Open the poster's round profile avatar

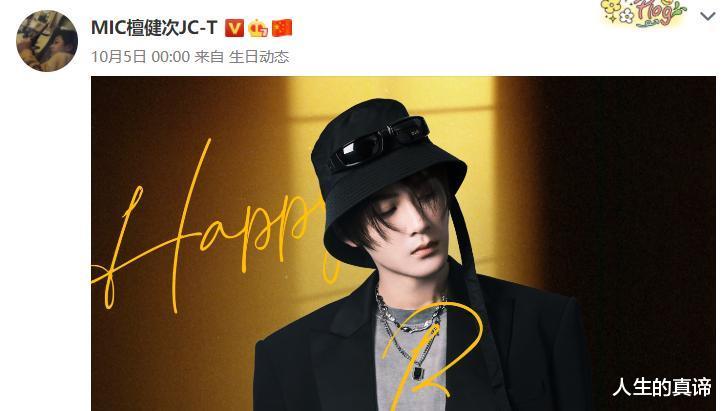[x=47, y=41]
